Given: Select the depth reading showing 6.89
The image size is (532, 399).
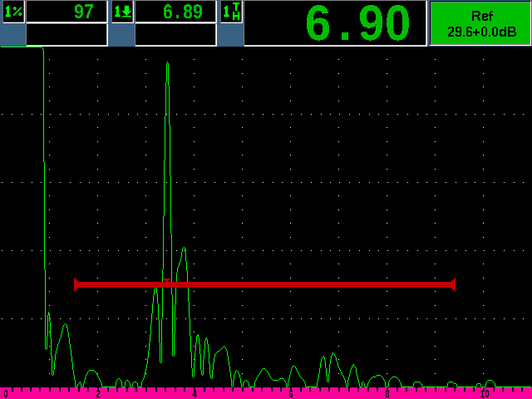Looking at the screenshot, I should click(x=175, y=12).
